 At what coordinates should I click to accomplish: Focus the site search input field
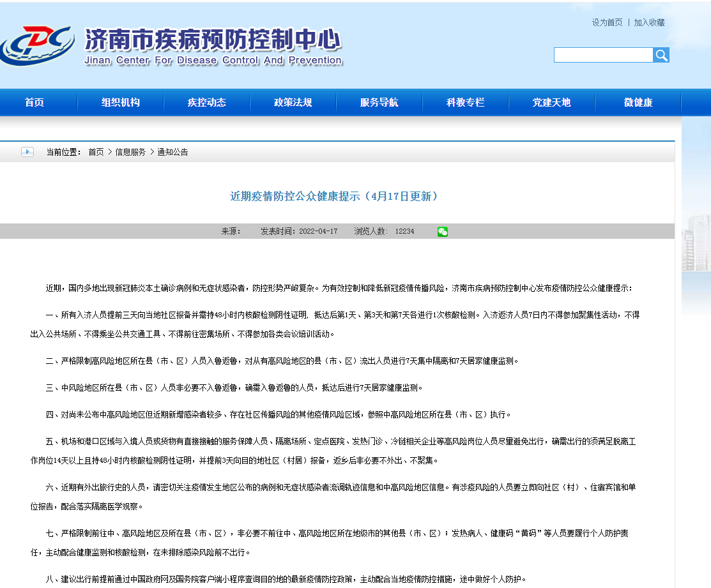coord(603,56)
